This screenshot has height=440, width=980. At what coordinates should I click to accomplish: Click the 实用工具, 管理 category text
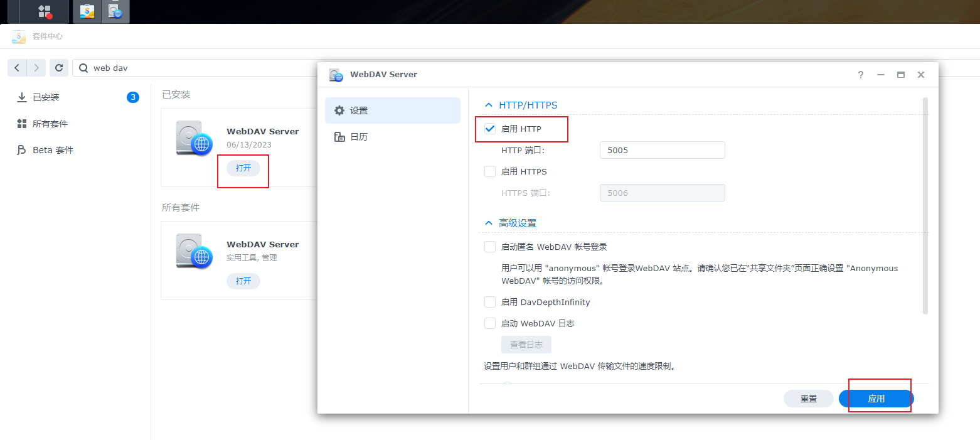click(252, 257)
